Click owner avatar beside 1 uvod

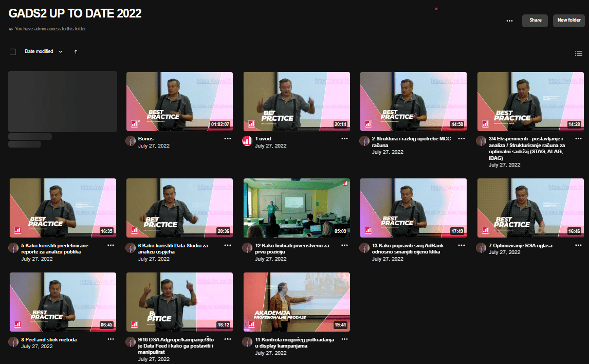[247, 141]
